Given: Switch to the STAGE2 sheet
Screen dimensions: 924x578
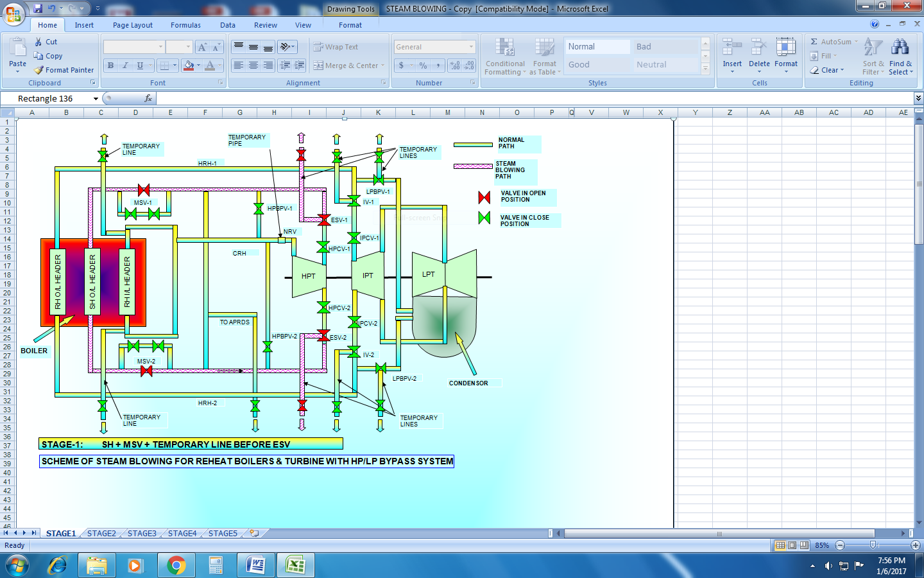Looking at the screenshot, I should pos(101,533).
